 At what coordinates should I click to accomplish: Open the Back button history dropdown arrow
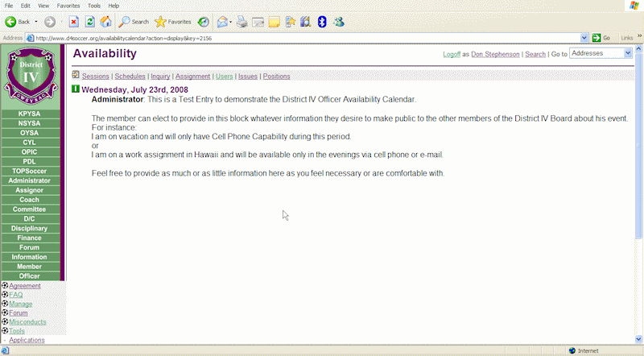[x=35, y=22]
